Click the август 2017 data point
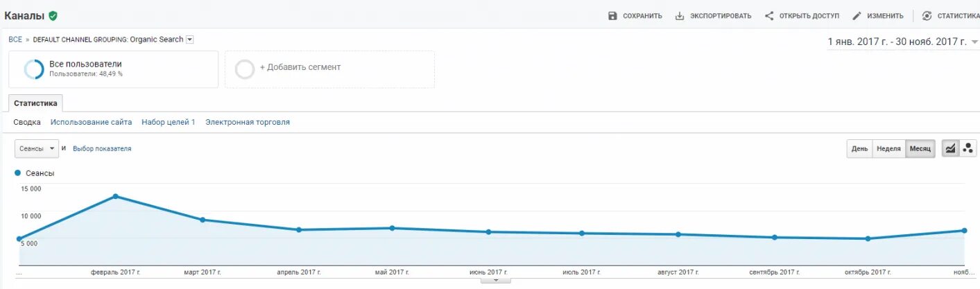Screen dimensions: 980x289 [678, 234]
